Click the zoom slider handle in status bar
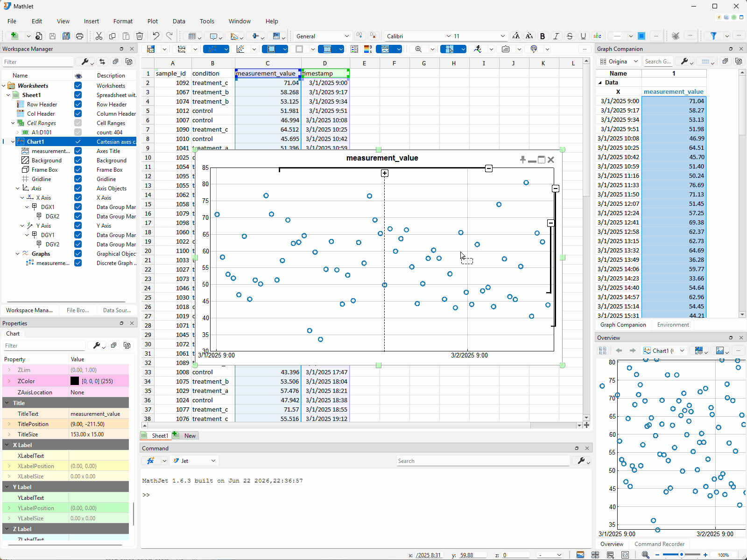 click(682, 555)
